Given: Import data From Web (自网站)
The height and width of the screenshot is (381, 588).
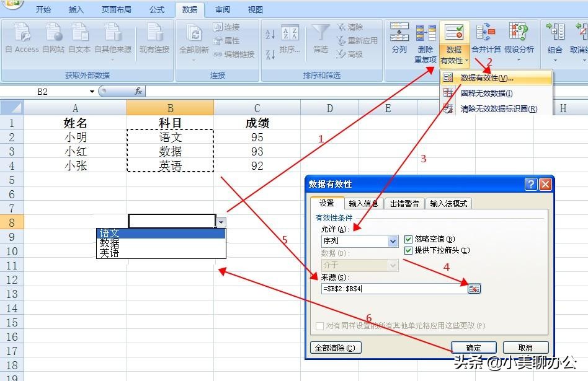Looking at the screenshot, I should pos(53,37).
